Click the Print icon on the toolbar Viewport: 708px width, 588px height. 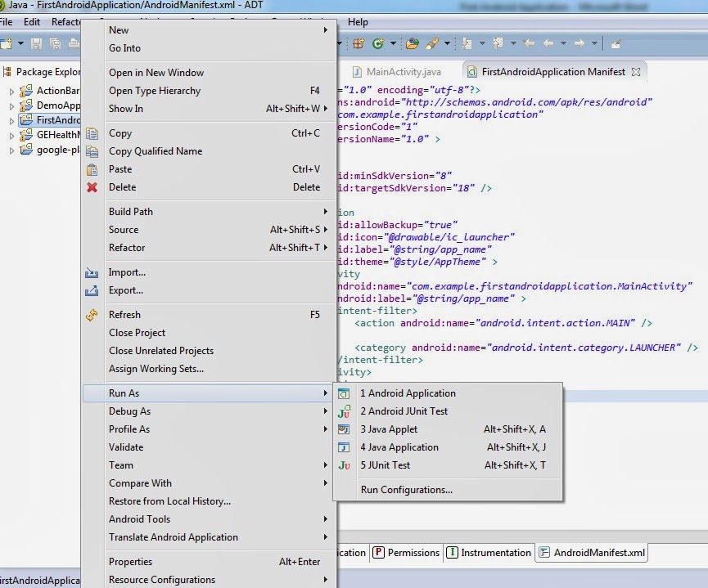point(72,44)
